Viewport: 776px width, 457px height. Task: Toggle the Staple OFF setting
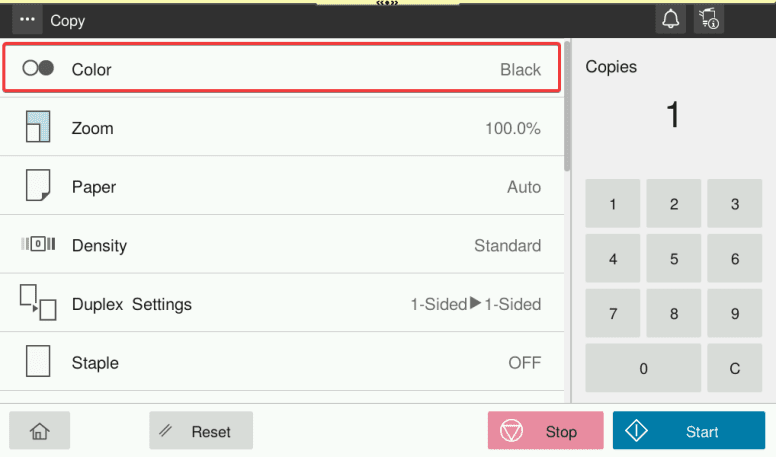click(524, 363)
